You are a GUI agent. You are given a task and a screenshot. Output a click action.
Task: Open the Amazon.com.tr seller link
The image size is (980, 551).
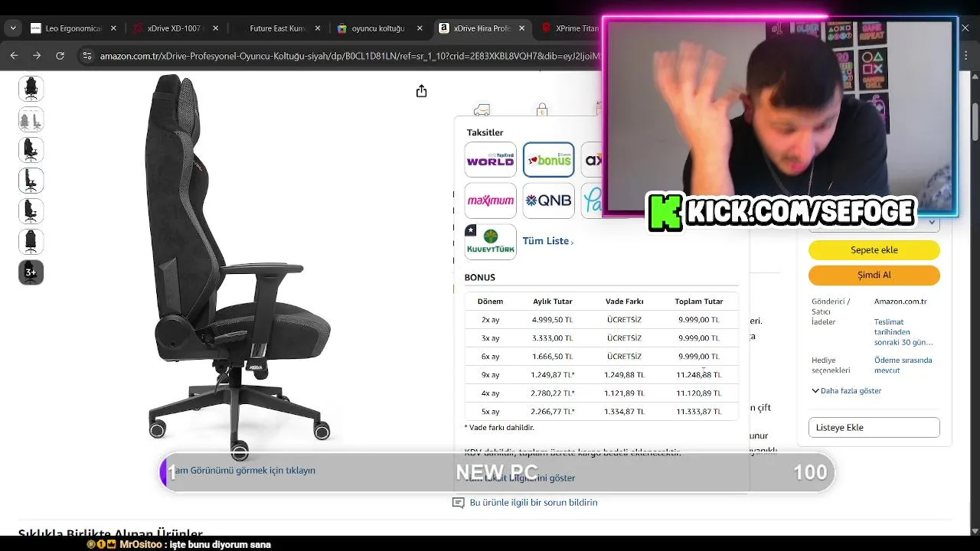[900, 302]
